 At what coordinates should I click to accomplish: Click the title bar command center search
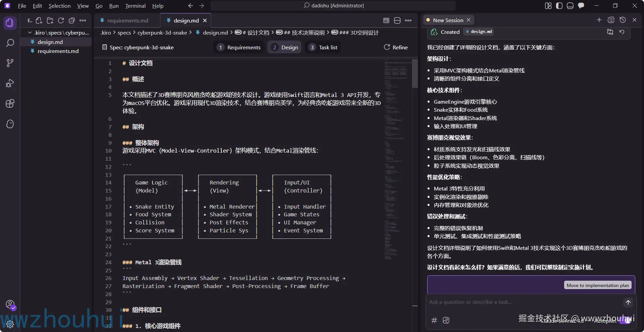(333, 6)
